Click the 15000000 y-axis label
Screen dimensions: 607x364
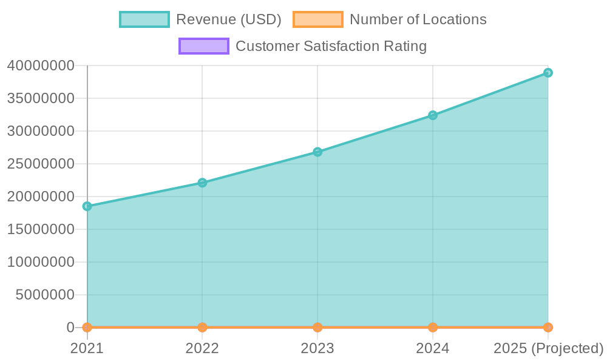41,229
